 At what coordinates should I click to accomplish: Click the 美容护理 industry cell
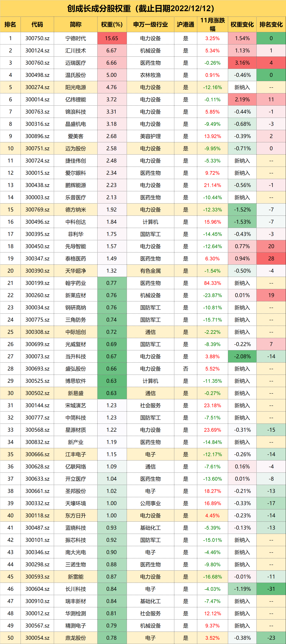click(x=150, y=136)
